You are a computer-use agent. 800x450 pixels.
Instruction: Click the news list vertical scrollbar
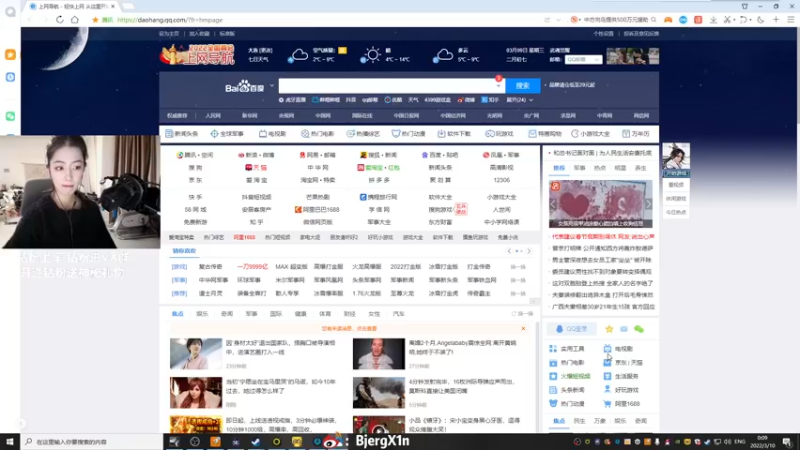[538, 378]
